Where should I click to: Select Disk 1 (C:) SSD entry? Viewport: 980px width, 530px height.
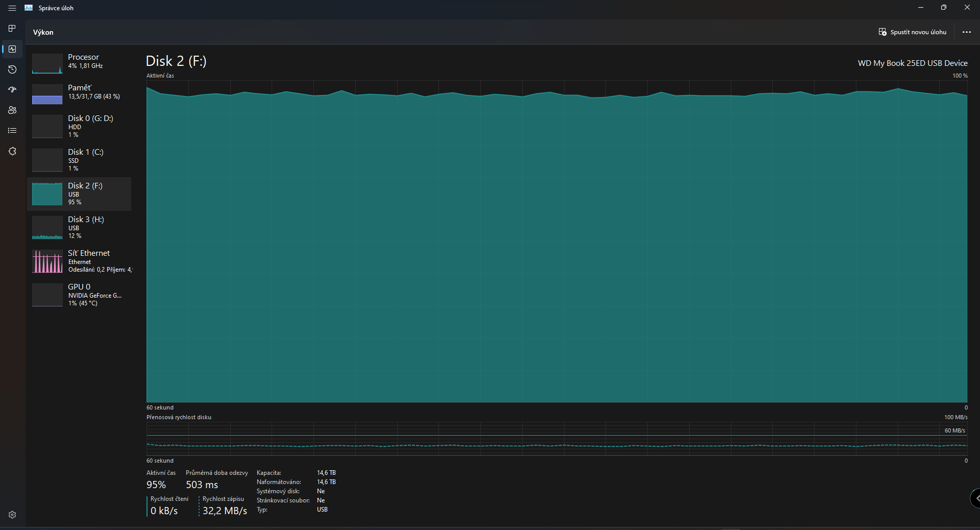click(x=79, y=160)
